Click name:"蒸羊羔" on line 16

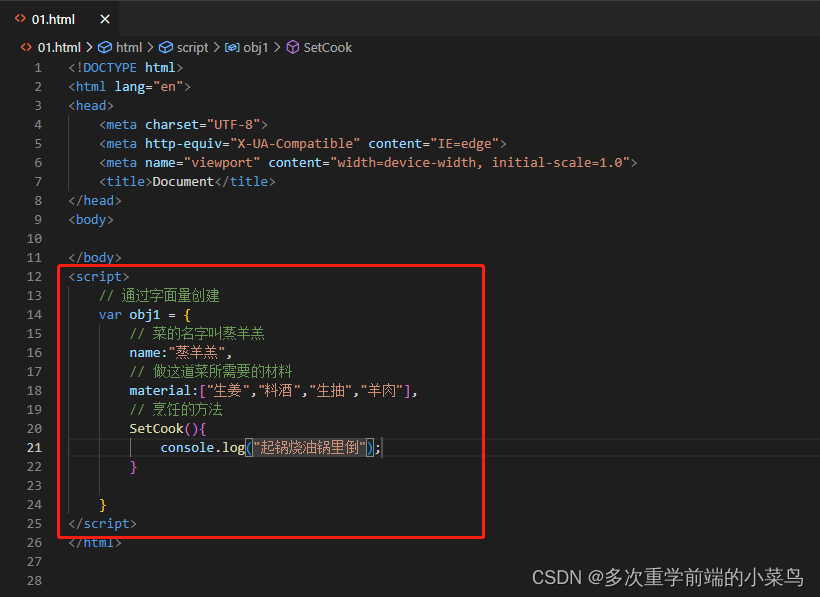coord(177,353)
